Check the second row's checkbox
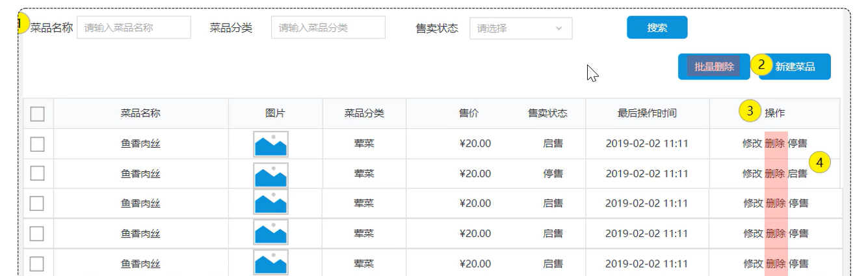This screenshot has height=276, width=868. tap(38, 173)
